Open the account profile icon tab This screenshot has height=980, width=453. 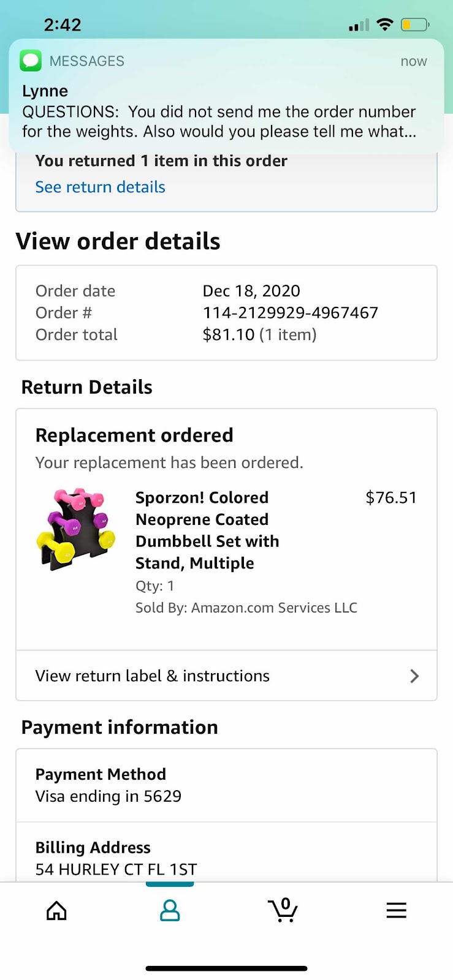point(170,911)
